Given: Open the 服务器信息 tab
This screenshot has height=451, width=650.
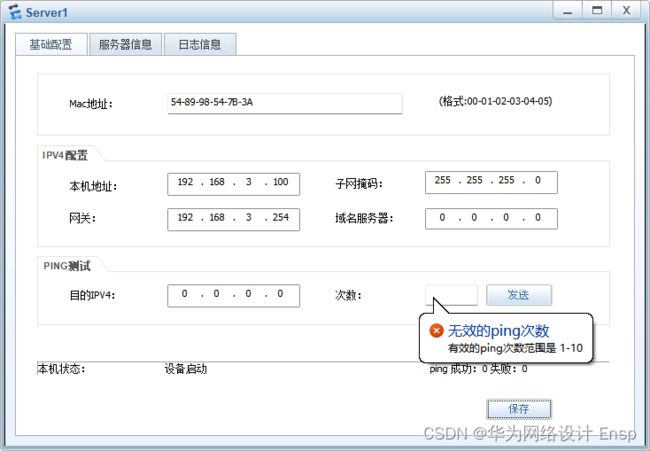Looking at the screenshot, I should [125, 44].
